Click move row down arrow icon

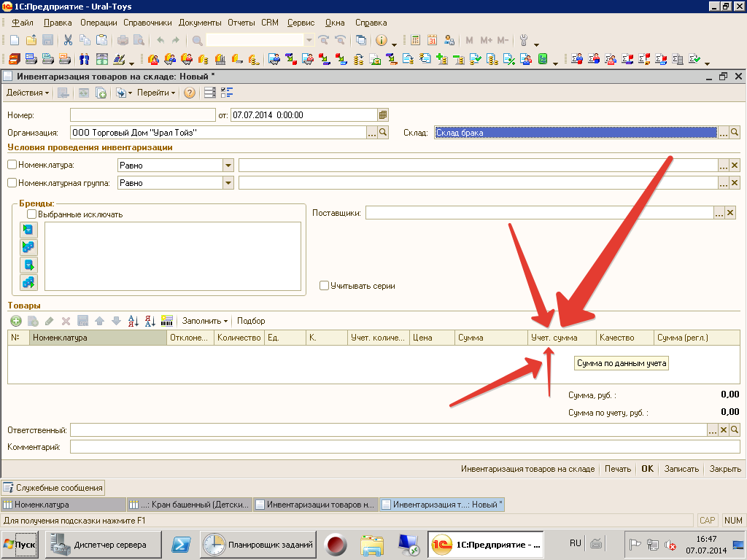pyautogui.click(x=116, y=321)
